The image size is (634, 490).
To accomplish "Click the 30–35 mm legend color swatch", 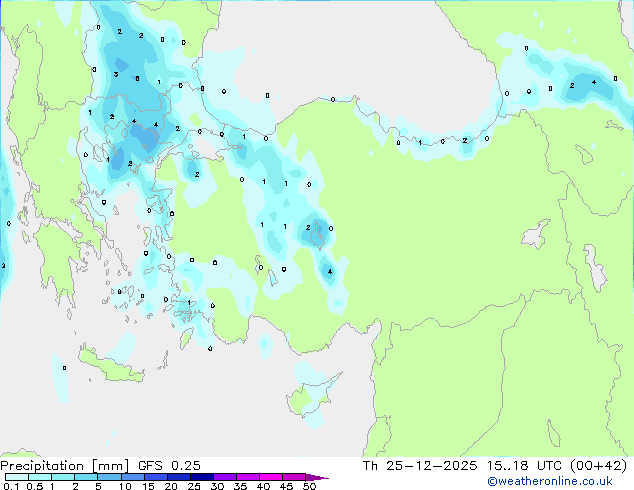I will click(x=225, y=477).
